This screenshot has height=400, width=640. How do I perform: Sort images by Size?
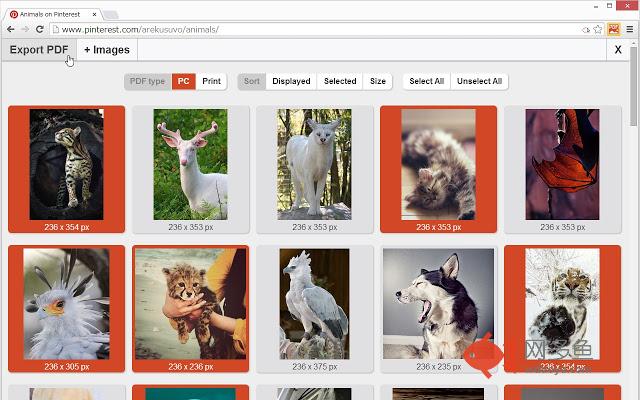point(378,81)
